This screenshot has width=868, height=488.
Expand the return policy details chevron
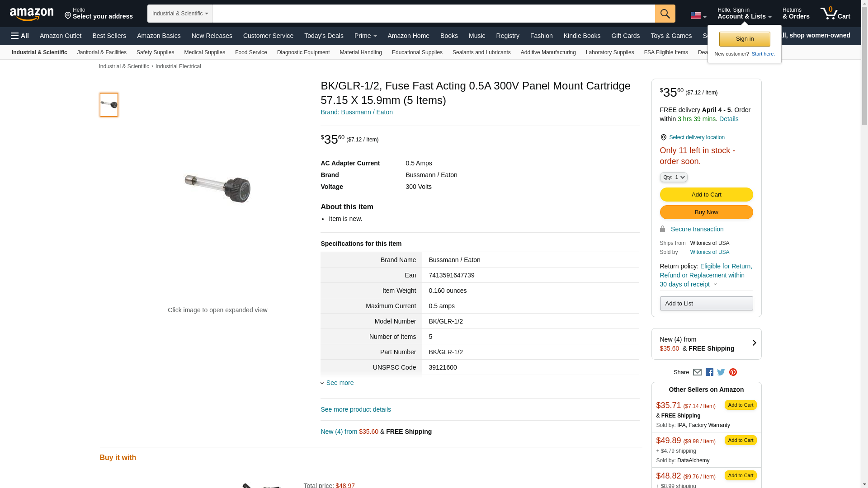715,284
